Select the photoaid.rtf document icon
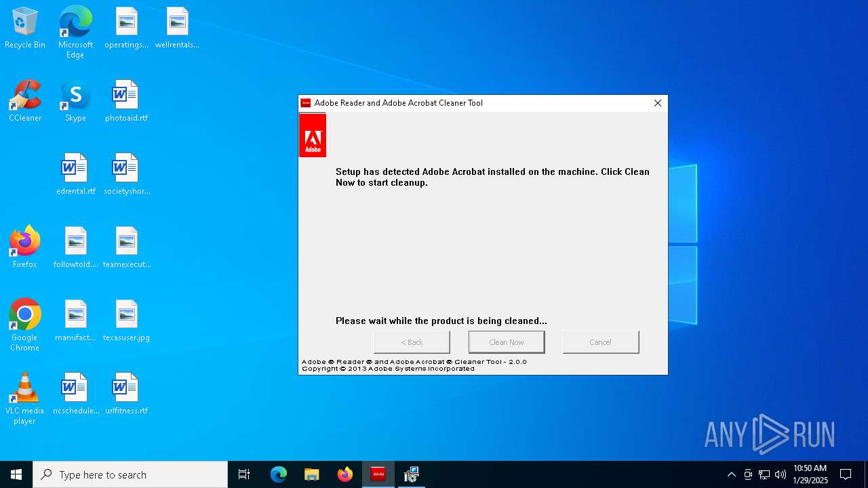 [126, 101]
